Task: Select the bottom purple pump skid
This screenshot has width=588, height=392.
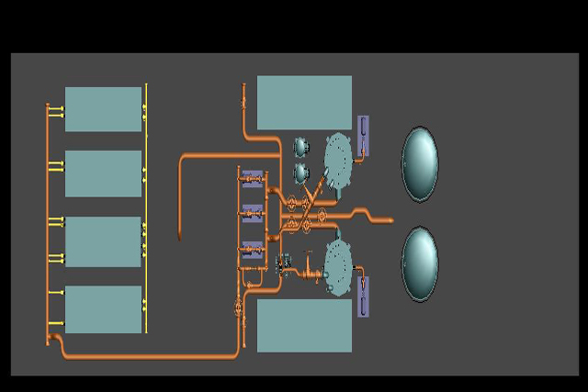Action: (253, 250)
